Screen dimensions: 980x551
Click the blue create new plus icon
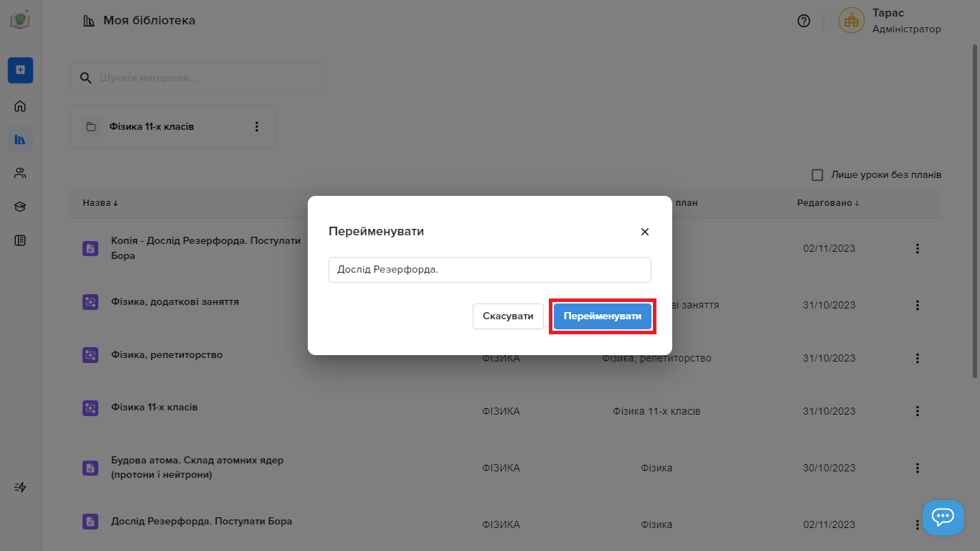point(20,70)
